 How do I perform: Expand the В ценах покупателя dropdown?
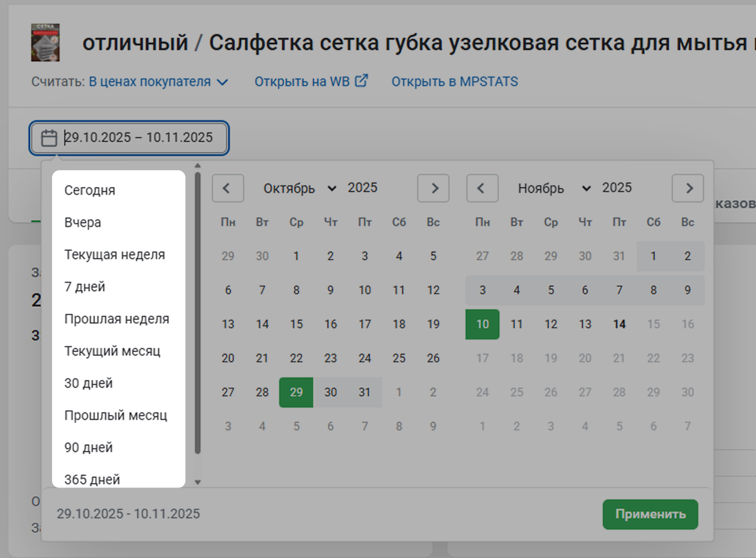tap(158, 82)
